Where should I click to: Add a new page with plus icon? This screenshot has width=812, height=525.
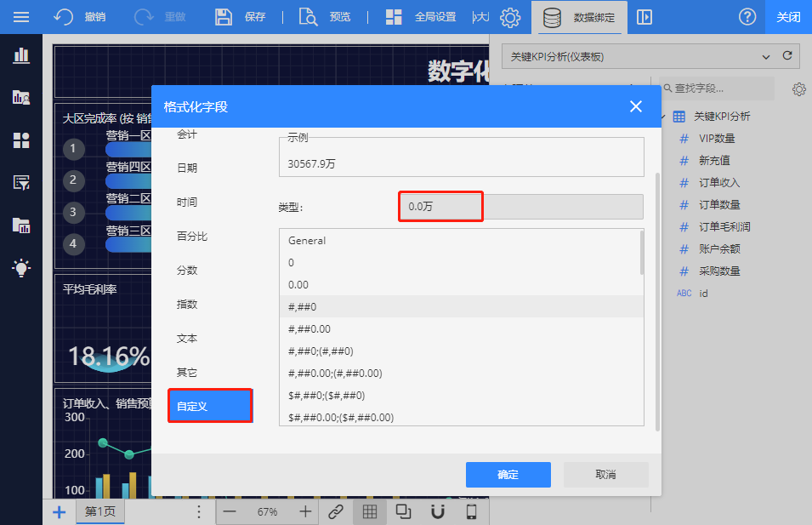coord(59,511)
